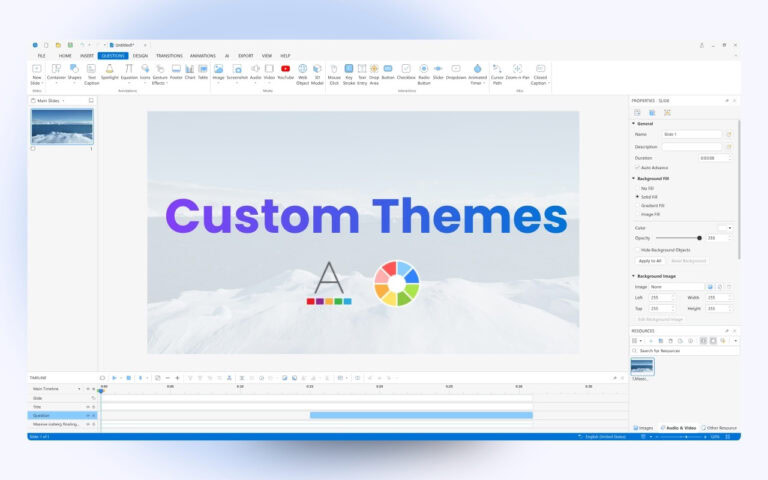
Task: Add a Key Stroke interaction
Action: [x=349, y=74]
